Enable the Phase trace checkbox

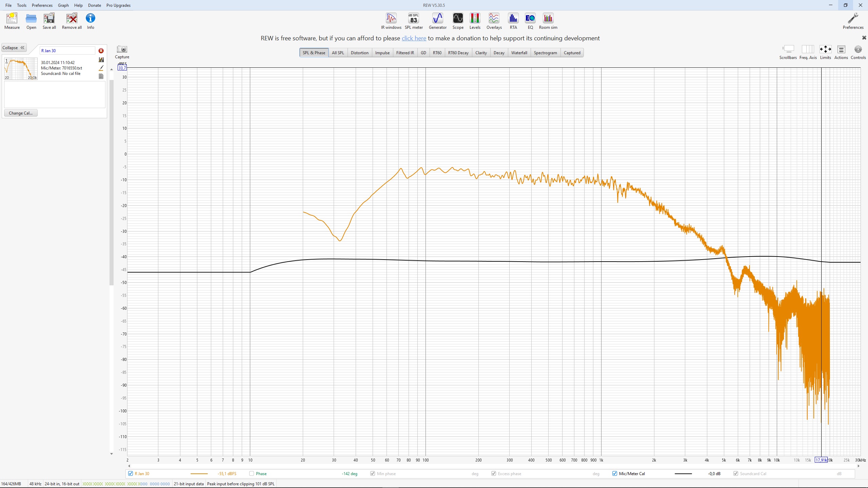pos(252,473)
